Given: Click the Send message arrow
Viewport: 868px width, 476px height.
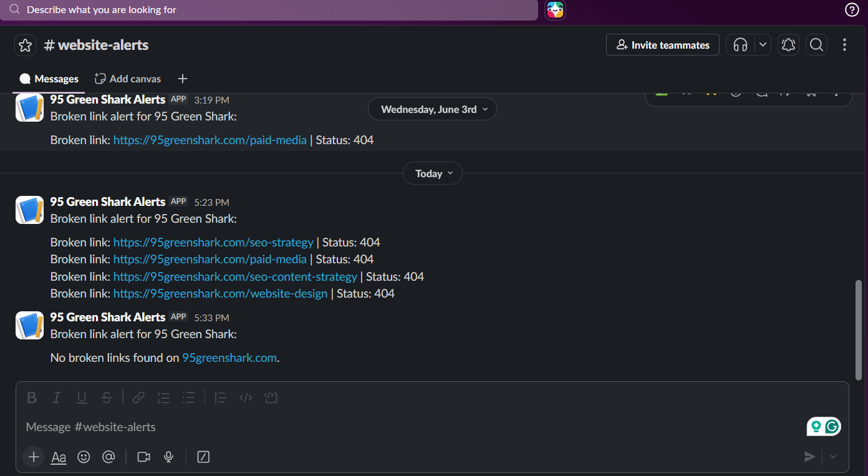Looking at the screenshot, I should coord(809,457).
